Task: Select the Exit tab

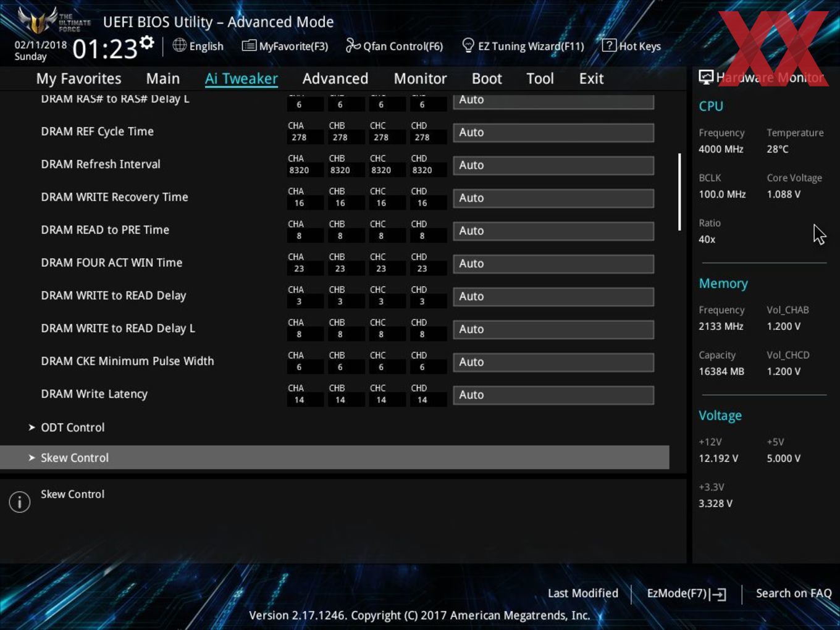Action: click(x=591, y=78)
